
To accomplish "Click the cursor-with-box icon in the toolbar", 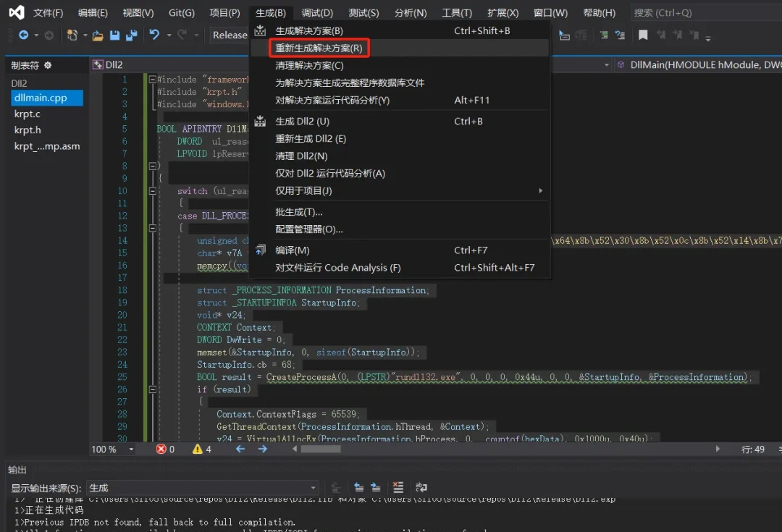I will pos(564,35).
